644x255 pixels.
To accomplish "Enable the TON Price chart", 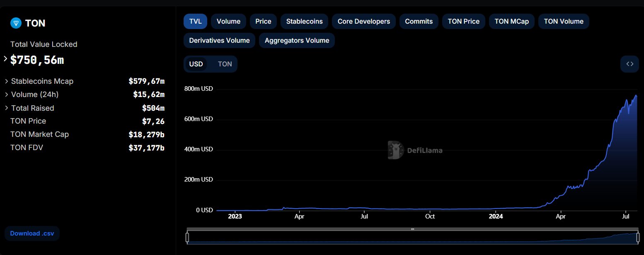I will coord(463,22).
